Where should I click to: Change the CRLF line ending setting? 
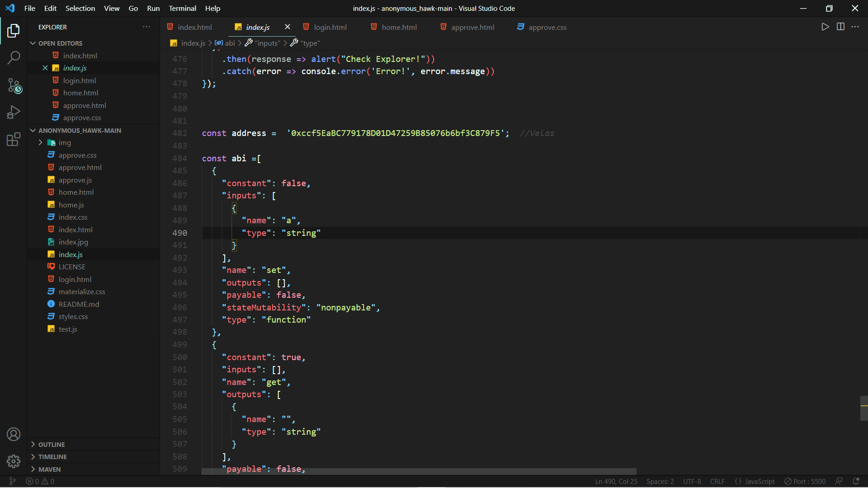717,481
